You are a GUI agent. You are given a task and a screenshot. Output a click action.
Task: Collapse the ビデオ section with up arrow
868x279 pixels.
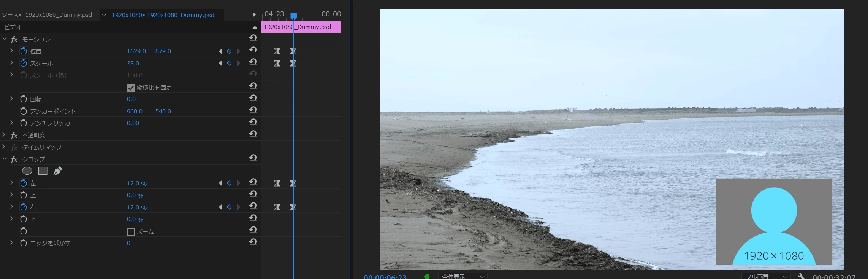[x=255, y=27]
